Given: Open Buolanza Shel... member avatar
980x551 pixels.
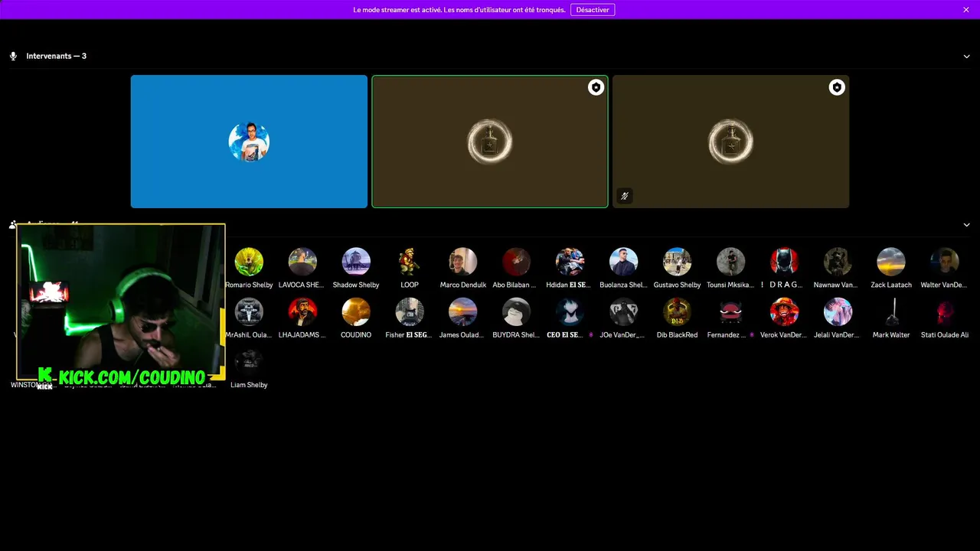Looking at the screenshot, I should [x=623, y=262].
